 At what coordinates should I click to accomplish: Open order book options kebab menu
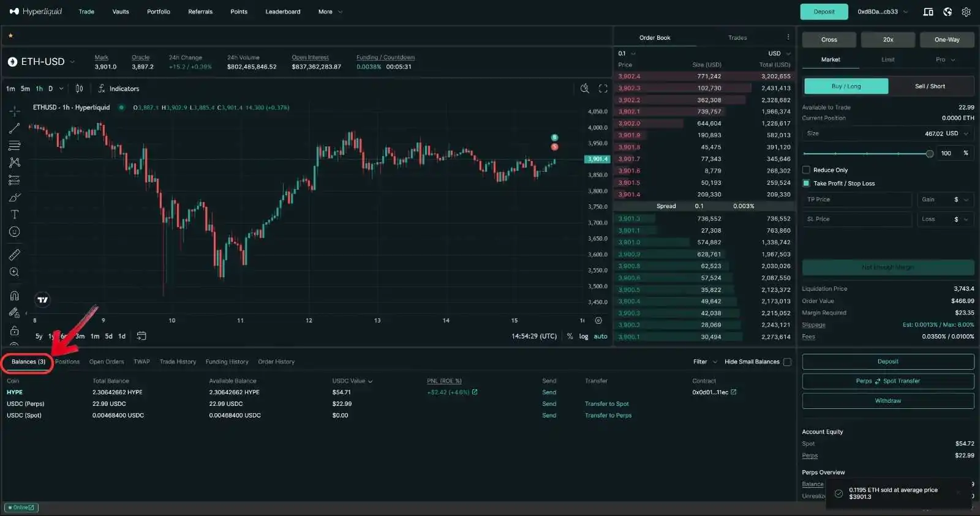coord(788,37)
